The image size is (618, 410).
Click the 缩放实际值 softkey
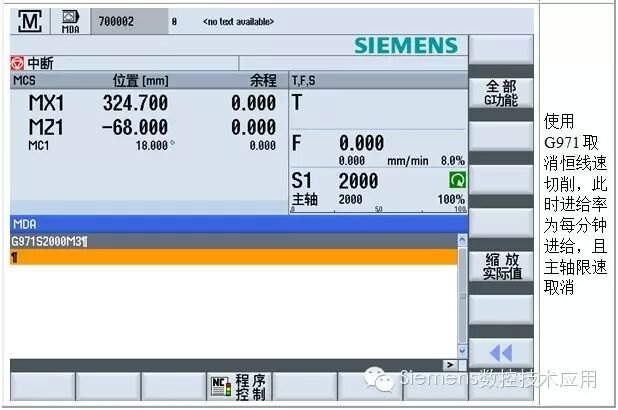point(501,267)
